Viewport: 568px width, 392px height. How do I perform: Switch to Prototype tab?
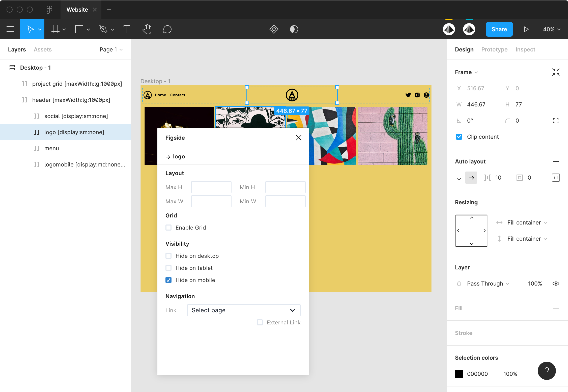click(x=494, y=49)
